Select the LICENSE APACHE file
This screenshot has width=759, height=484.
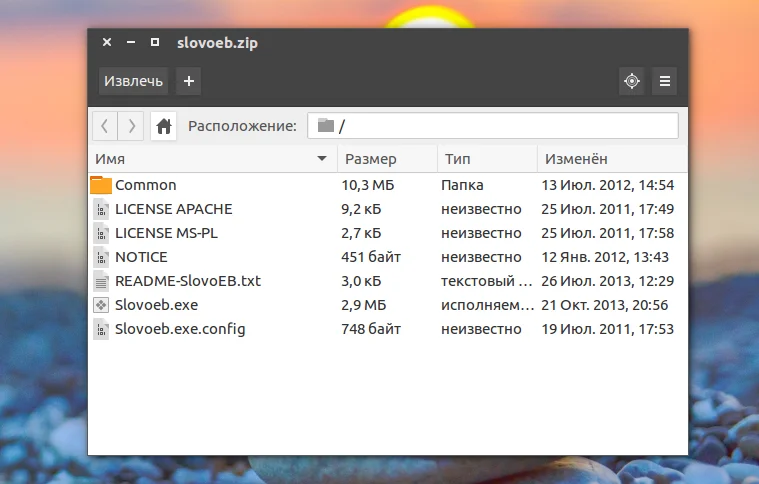[x=173, y=209]
